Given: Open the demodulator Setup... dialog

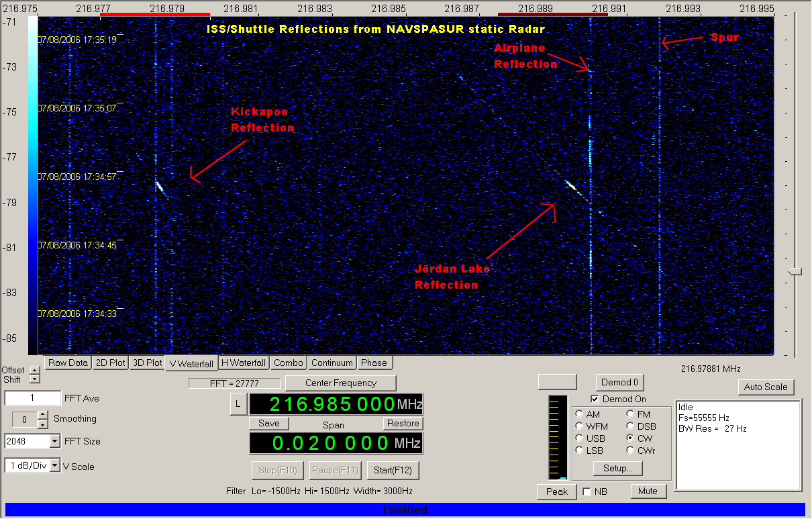Looking at the screenshot, I should tap(618, 468).
